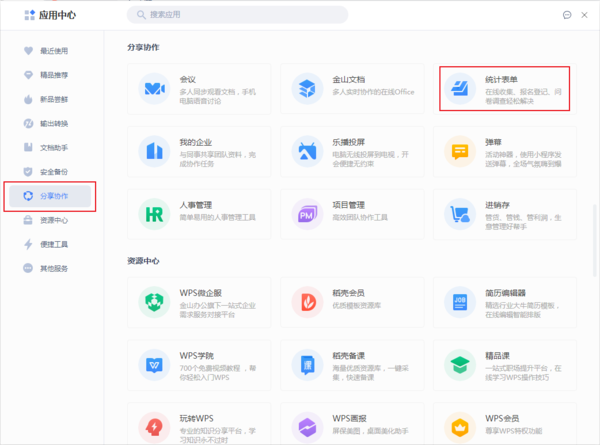Screen dimensions: 600x445
Task: Open the 我的企业 app icon
Action: [154, 151]
